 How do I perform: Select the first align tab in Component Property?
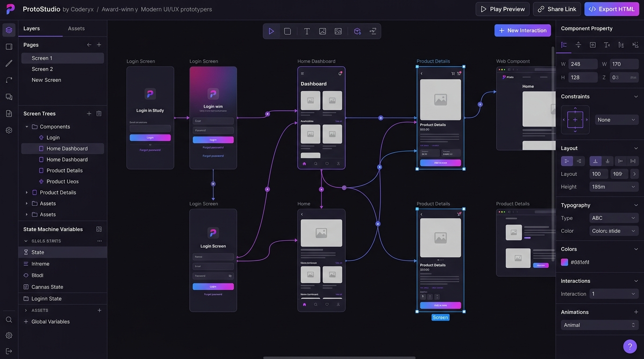pos(564,45)
